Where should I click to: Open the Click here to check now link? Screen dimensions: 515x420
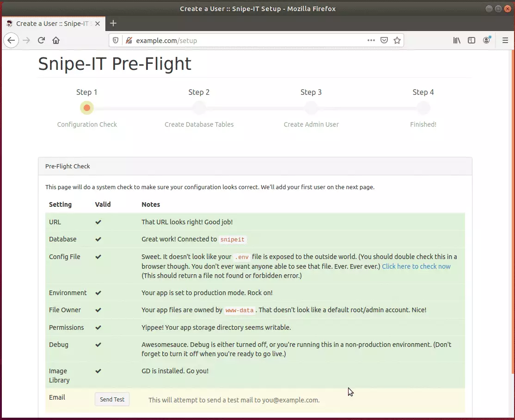click(416, 266)
